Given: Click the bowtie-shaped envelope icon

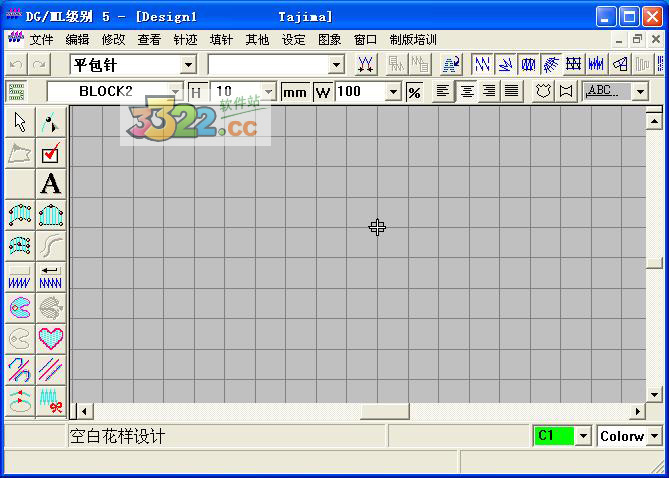Looking at the screenshot, I should pos(566,91).
